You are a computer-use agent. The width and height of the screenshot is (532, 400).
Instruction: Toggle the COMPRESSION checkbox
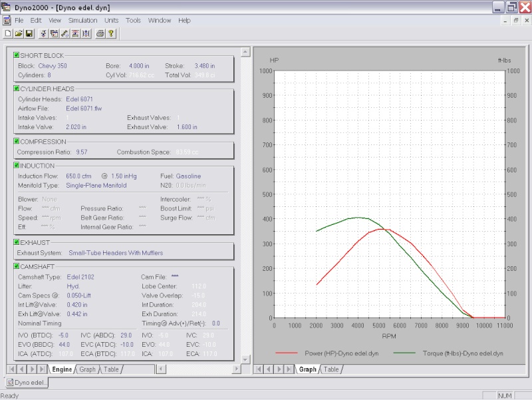click(16, 141)
